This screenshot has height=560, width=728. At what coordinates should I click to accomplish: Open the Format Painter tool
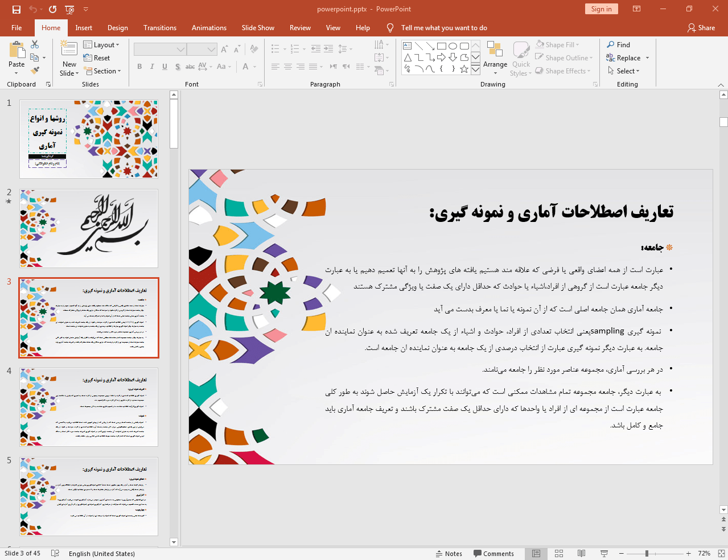34,69
